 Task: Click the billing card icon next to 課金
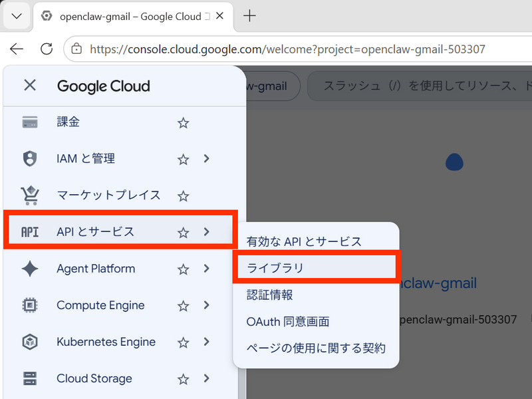[30, 122]
